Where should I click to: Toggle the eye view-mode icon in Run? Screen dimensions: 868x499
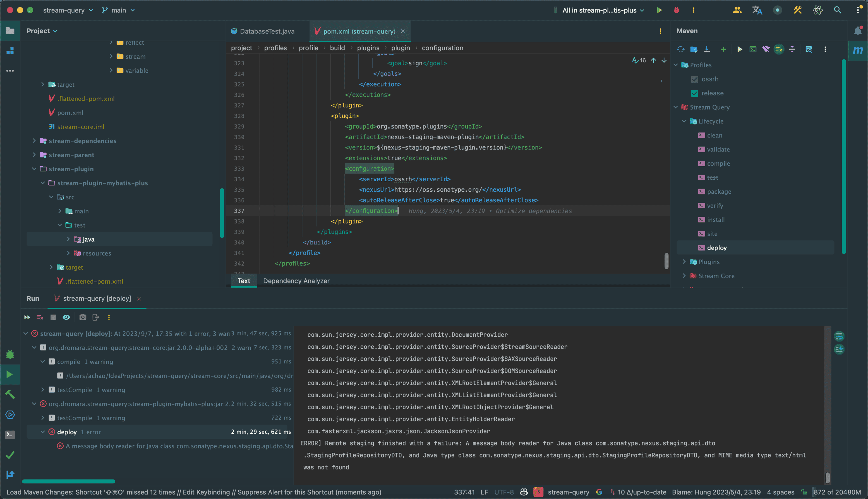click(66, 317)
